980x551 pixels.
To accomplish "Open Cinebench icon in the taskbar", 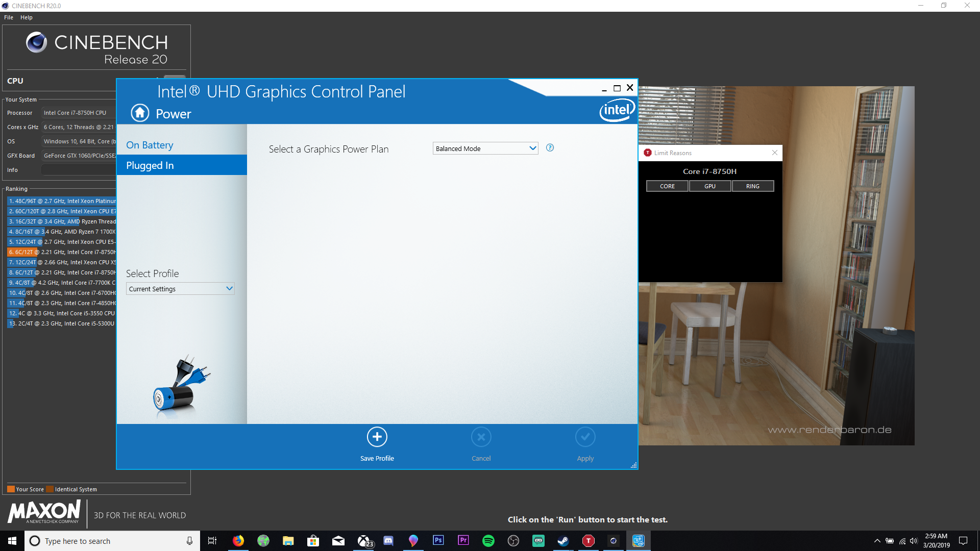I will (x=614, y=541).
